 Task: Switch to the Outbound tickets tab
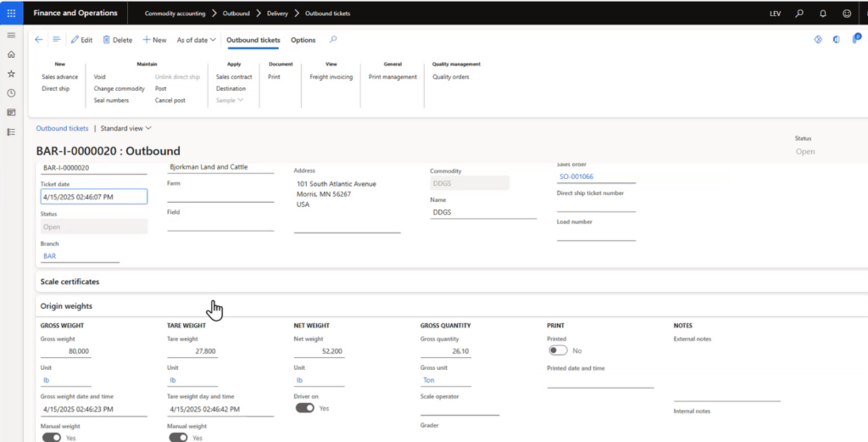pyautogui.click(x=253, y=40)
